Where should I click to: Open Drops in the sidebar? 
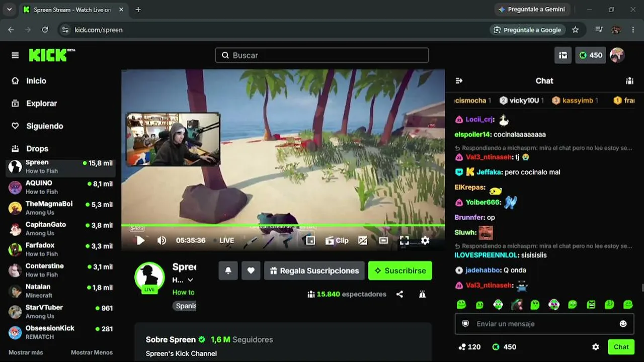[37, 149]
